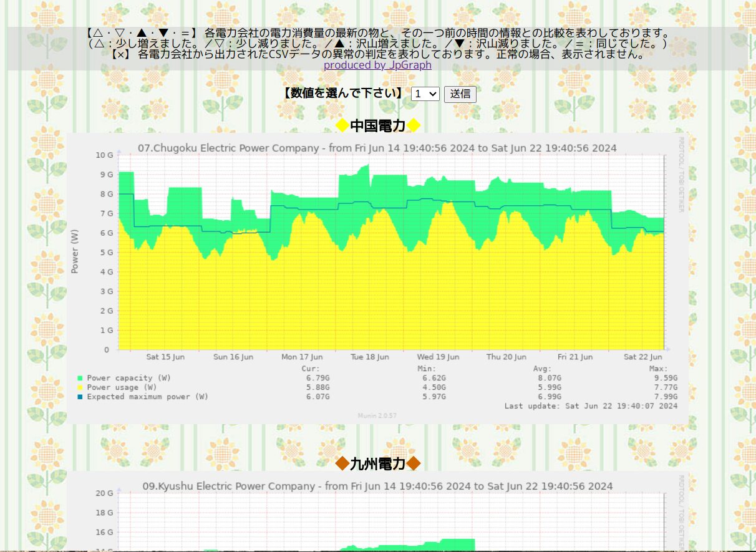Click the minimum expected value 5.97G

coord(434,397)
